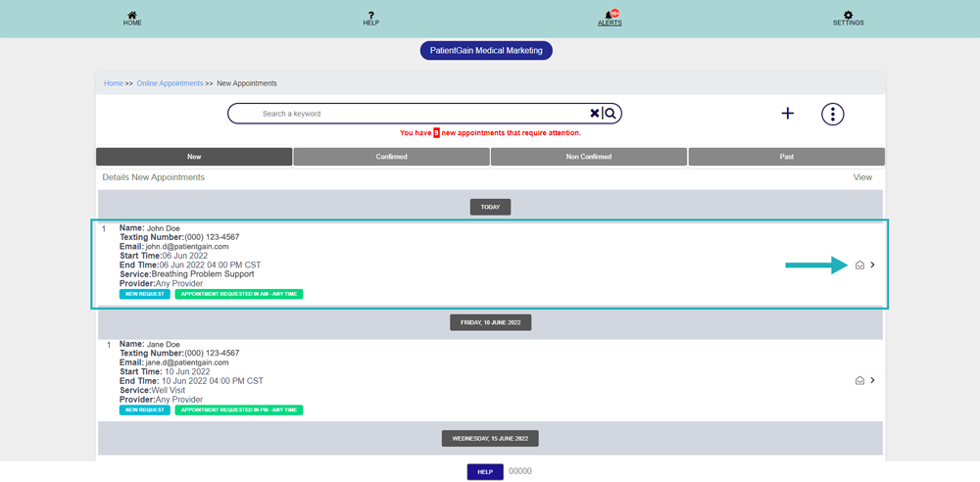
Task: Click the name Jane Doe
Action: click(x=163, y=345)
